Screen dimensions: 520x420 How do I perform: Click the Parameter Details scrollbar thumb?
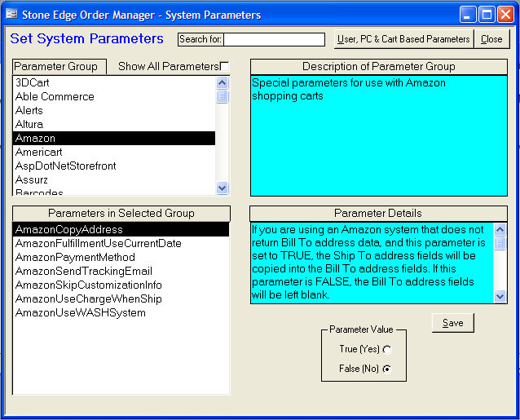[500, 243]
